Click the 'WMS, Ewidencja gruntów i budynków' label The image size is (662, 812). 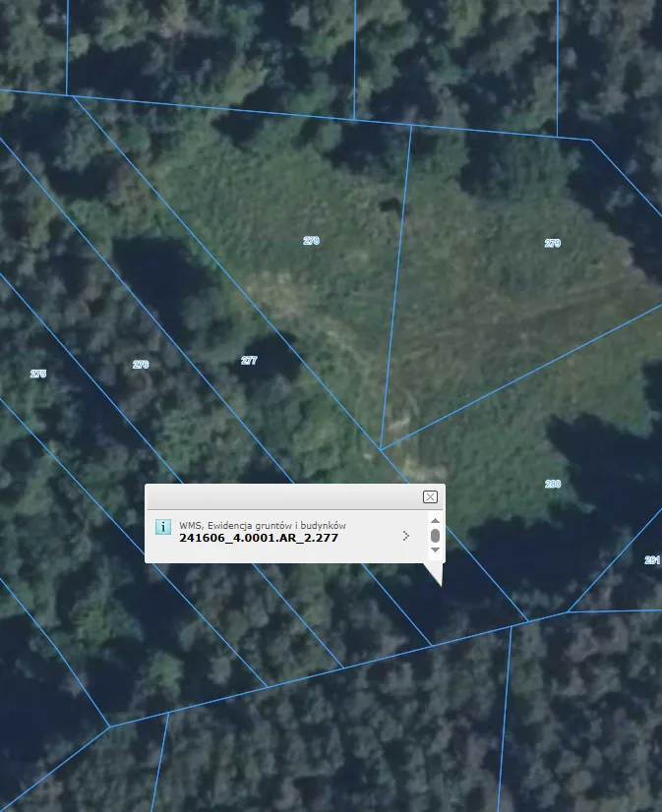(x=263, y=525)
